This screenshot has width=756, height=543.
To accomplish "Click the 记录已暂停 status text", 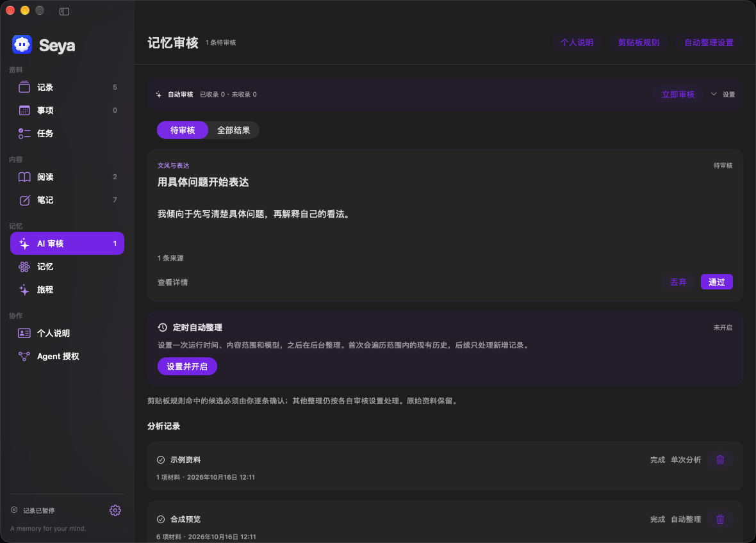I will coord(38,510).
